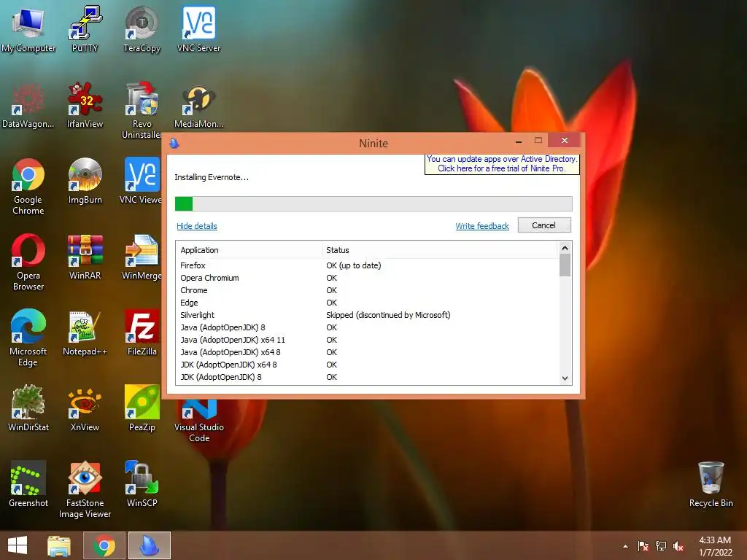The width and height of the screenshot is (747, 560).
Task: Open My Computer desktop icon
Action: click(x=28, y=29)
